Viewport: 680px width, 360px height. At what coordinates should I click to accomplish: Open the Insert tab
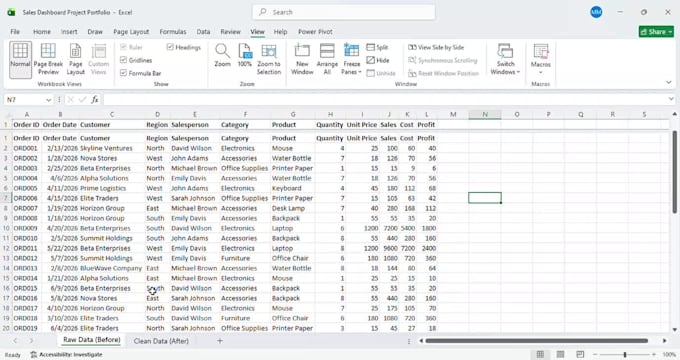tap(69, 32)
